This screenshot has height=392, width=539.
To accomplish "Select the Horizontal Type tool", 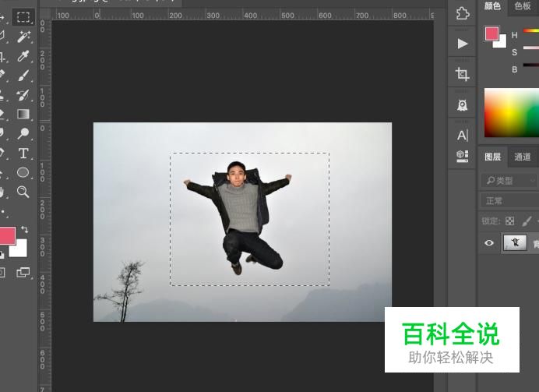I will pyautogui.click(x=23, y=153).
